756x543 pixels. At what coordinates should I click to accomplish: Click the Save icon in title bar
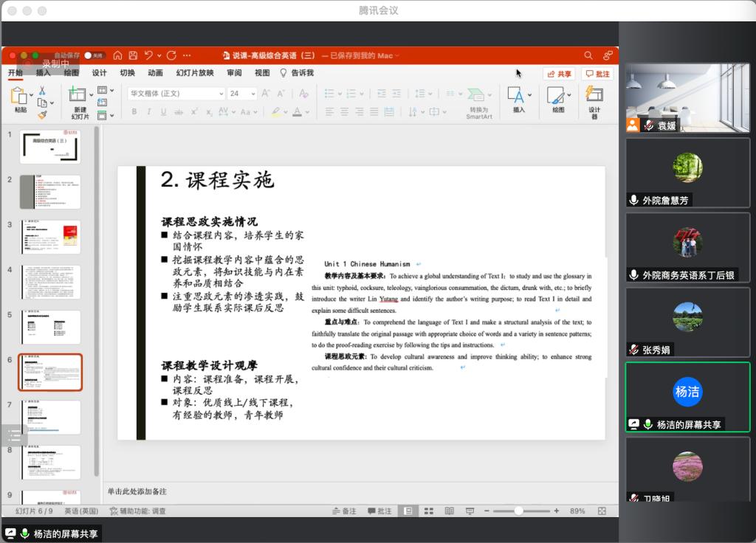[x=133, y=55]
